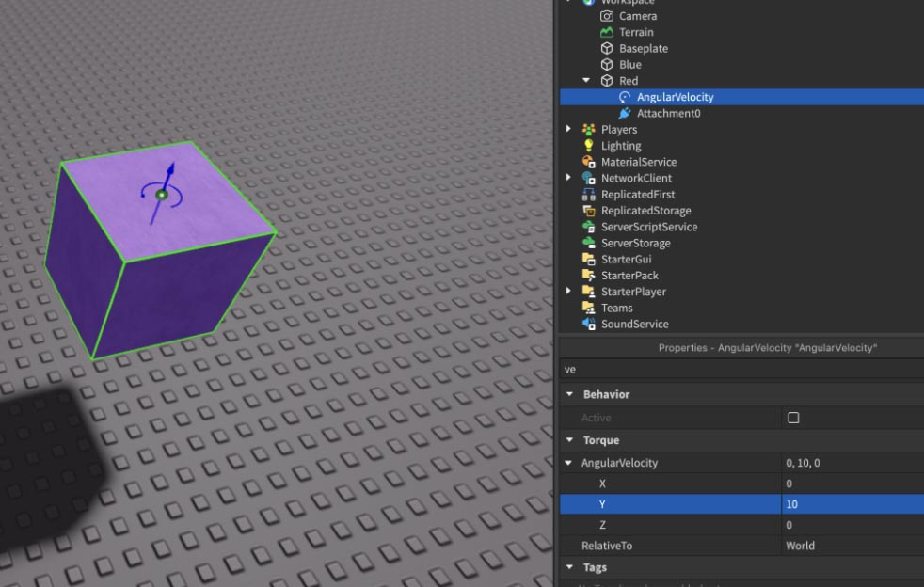Image resolution: width=924 pixels, height=587 pixels.
Task: Click the NetworkClient icon
Action: pyautogui.click(x=589, y=178)
